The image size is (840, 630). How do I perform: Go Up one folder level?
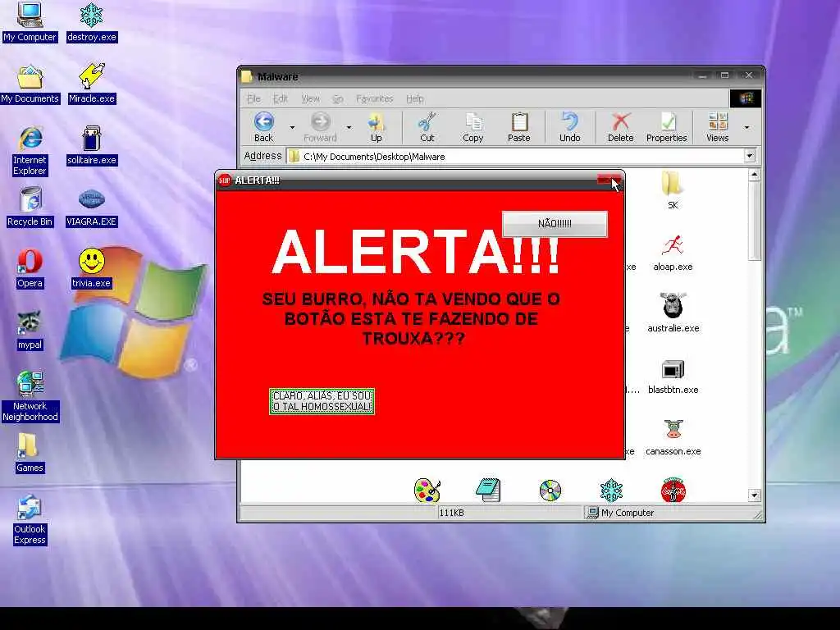click(376, 127)
